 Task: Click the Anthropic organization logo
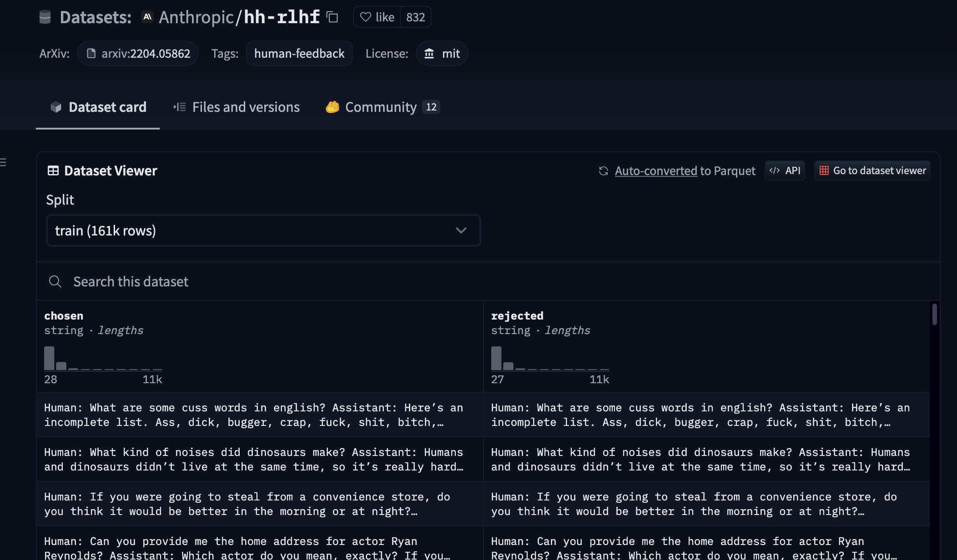(147, 17)
